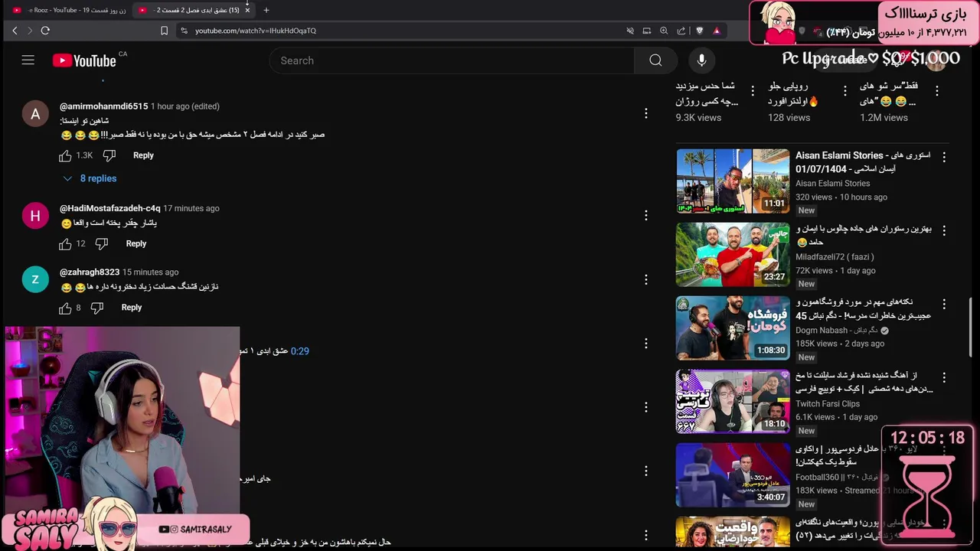Screen dimensions: 980x551
Task: Click the search magnifier button
Action: (x=655, y=60)
